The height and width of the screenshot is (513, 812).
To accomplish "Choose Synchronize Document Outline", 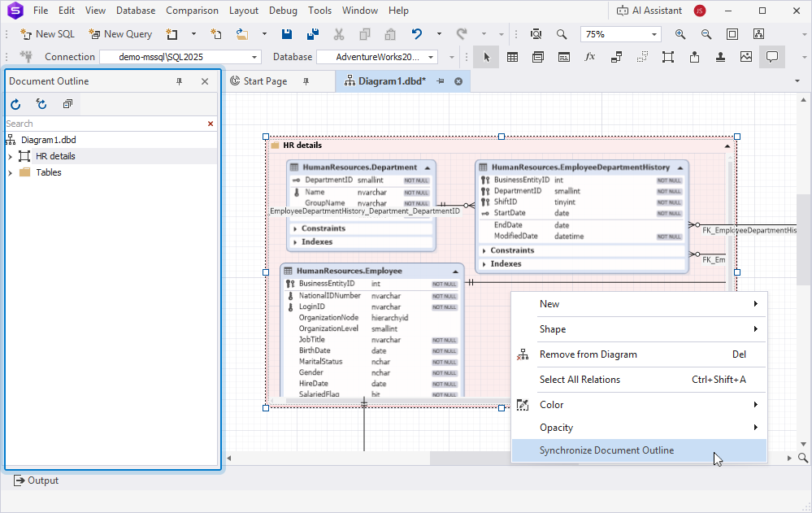I will (x=639, y=450).
